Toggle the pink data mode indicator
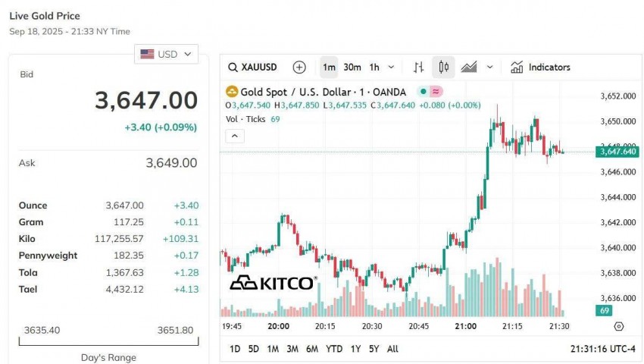This screenshot has width=644, height=364. 436,92
